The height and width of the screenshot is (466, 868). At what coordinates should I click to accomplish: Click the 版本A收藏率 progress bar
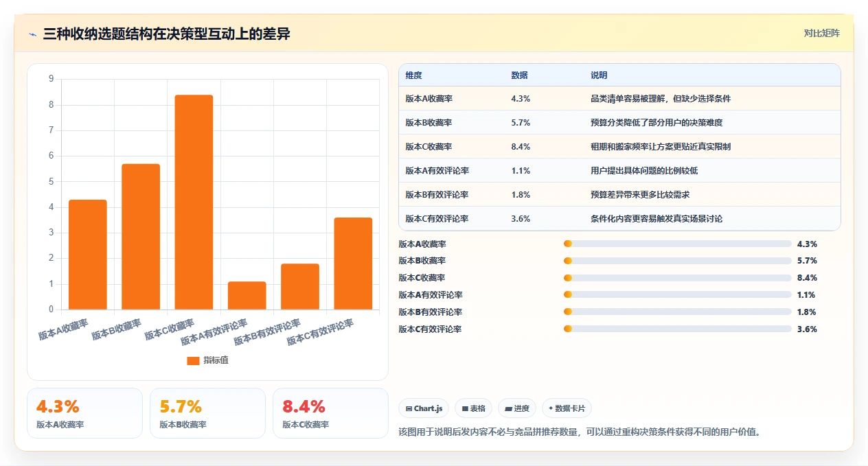click(x=678, y=244)
